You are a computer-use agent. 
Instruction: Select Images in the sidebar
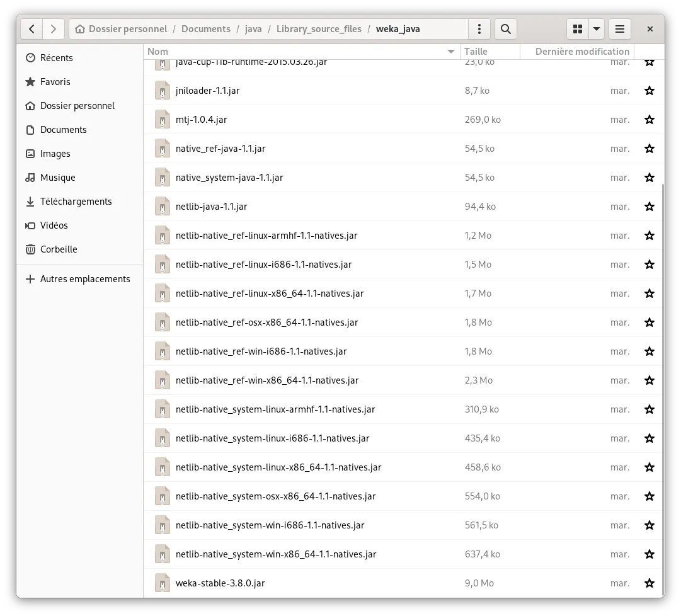click(56, 153)
